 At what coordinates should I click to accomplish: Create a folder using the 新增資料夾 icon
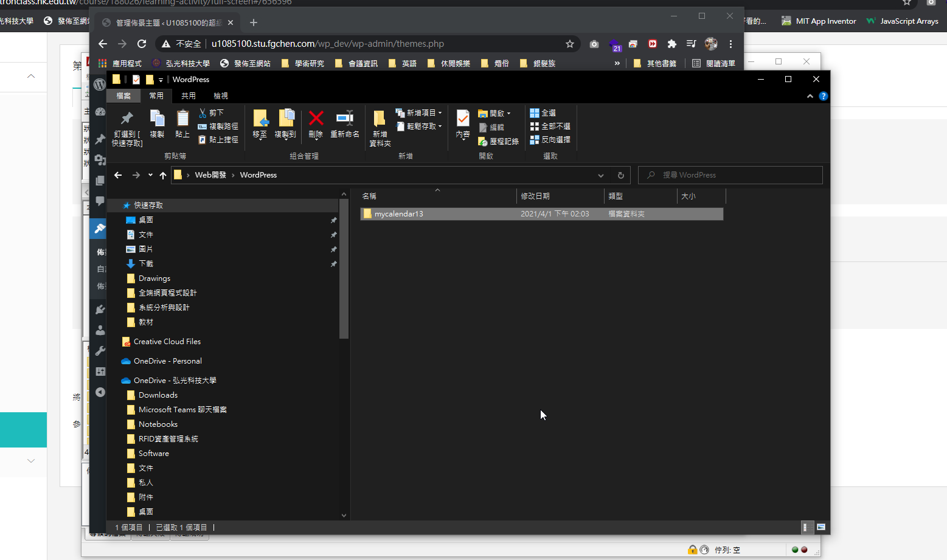point(379,125)
